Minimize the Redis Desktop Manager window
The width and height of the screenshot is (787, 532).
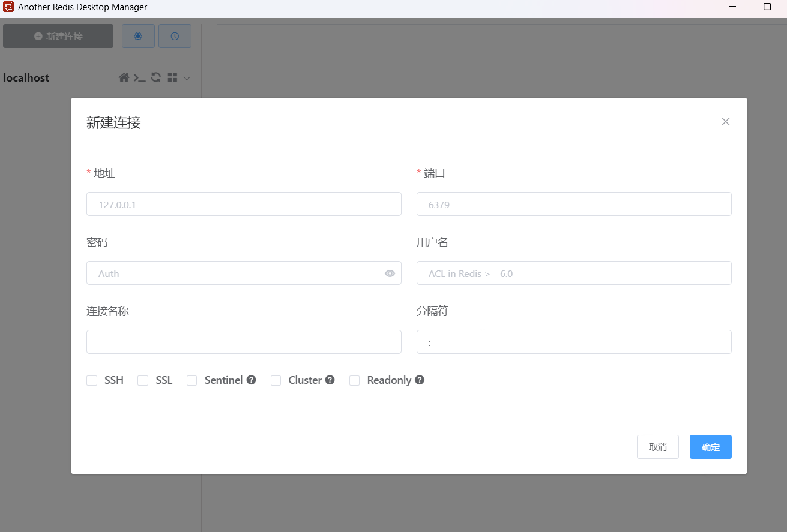(732, 7)
